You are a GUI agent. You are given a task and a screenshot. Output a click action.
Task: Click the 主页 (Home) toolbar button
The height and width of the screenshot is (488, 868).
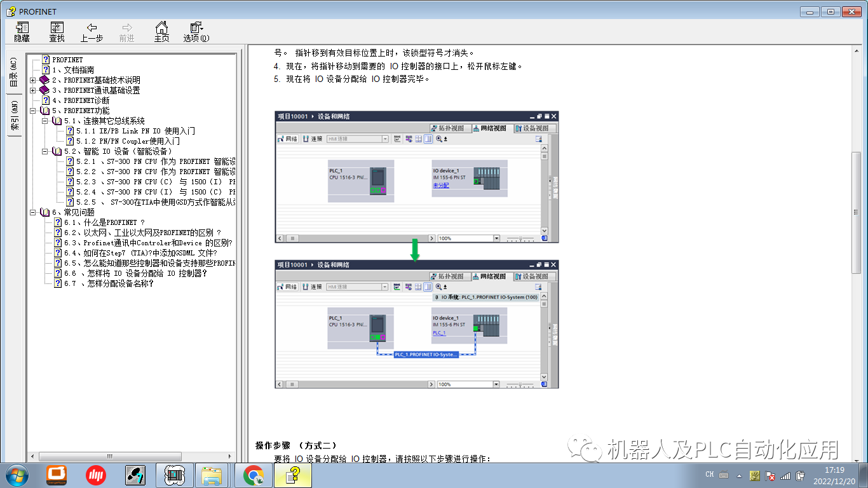(162, 32)
